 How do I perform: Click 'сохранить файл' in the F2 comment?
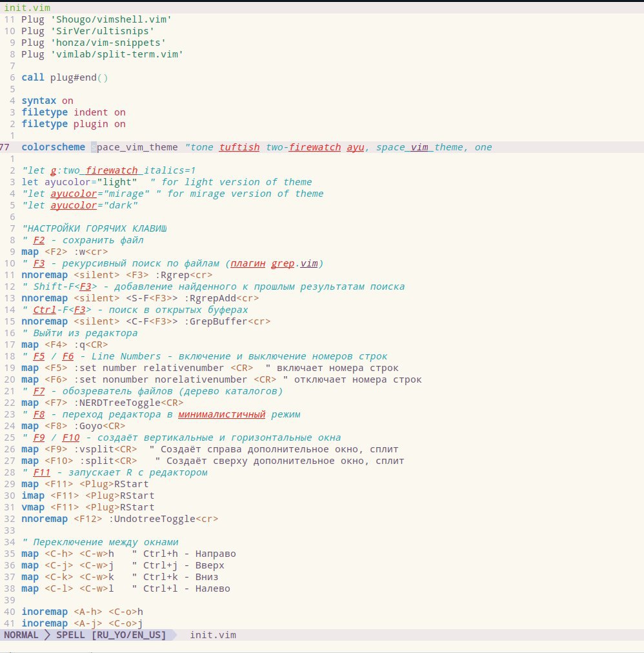tap(103, 240)
